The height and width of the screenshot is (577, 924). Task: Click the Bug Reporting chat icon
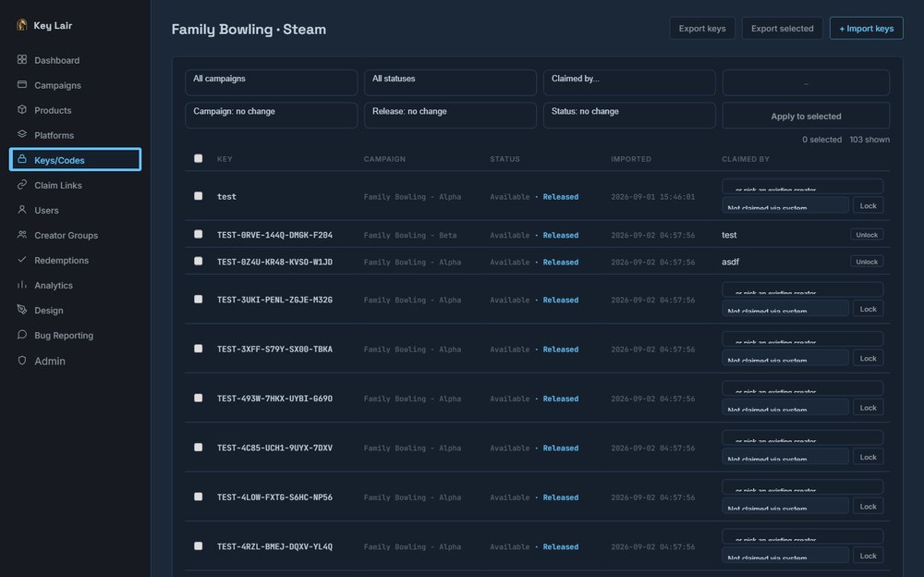click(22, 335)
